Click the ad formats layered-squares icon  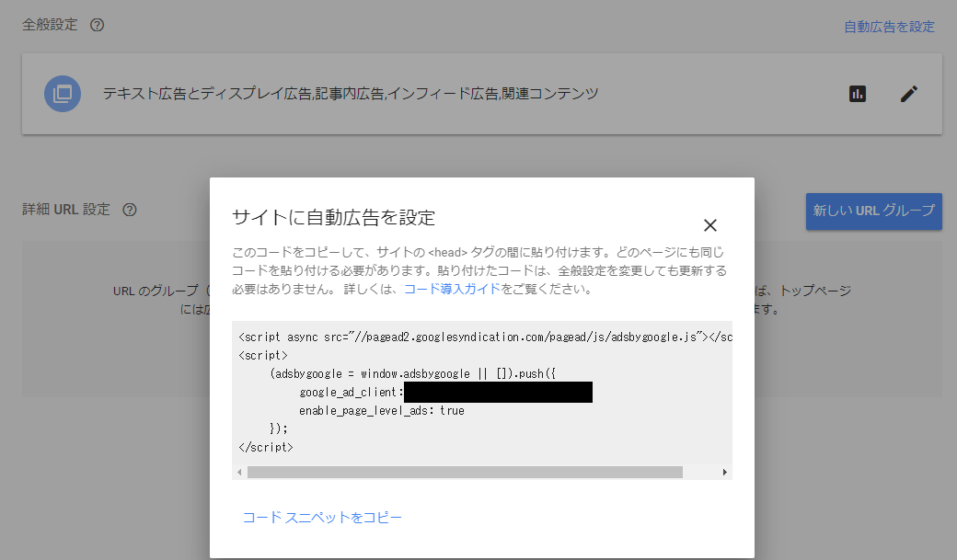click(63, 94)
